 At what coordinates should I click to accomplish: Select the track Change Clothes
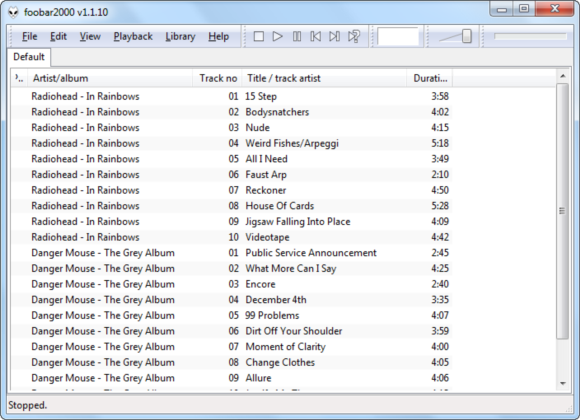(231, 363)
